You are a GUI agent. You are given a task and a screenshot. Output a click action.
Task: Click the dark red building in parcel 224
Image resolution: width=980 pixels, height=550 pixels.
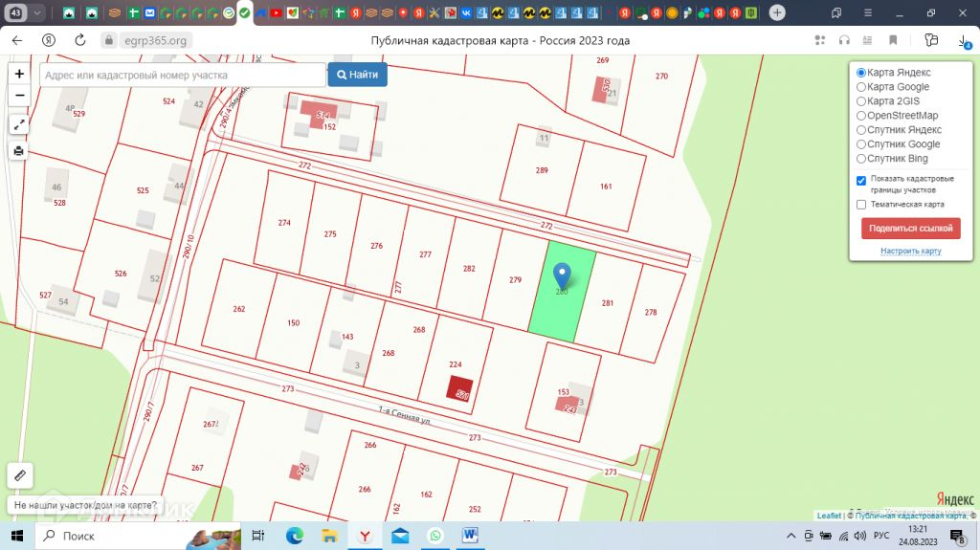[459, 387]
